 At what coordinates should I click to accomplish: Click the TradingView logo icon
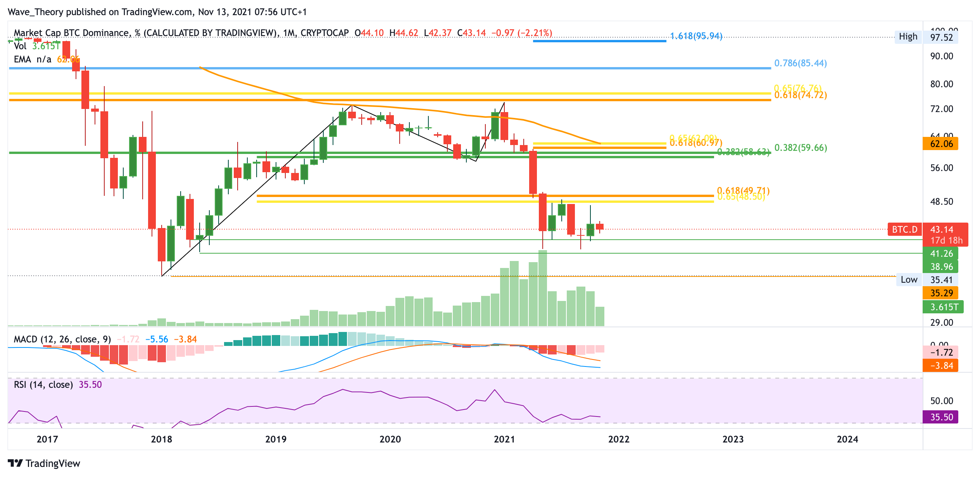tap(16, 463)
